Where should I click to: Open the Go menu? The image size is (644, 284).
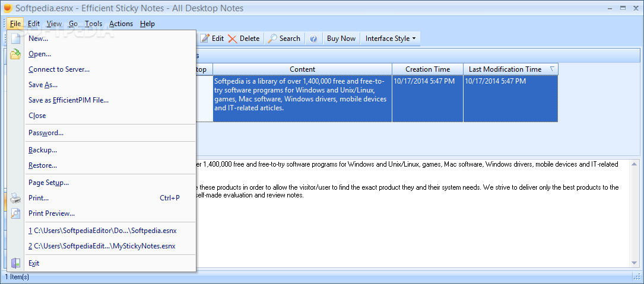click(x=73, y=24)
